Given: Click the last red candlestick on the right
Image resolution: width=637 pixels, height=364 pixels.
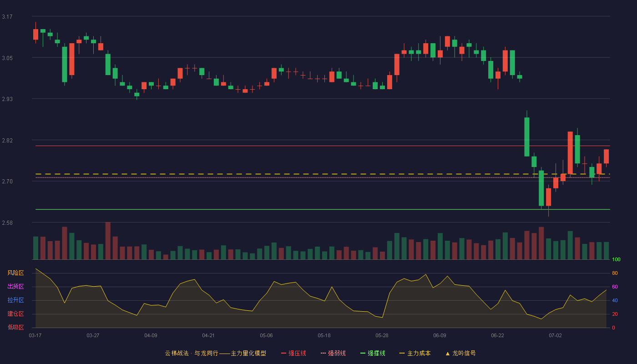Looking at the screenshot, I should pyautogui.click(x=606, y=156).
